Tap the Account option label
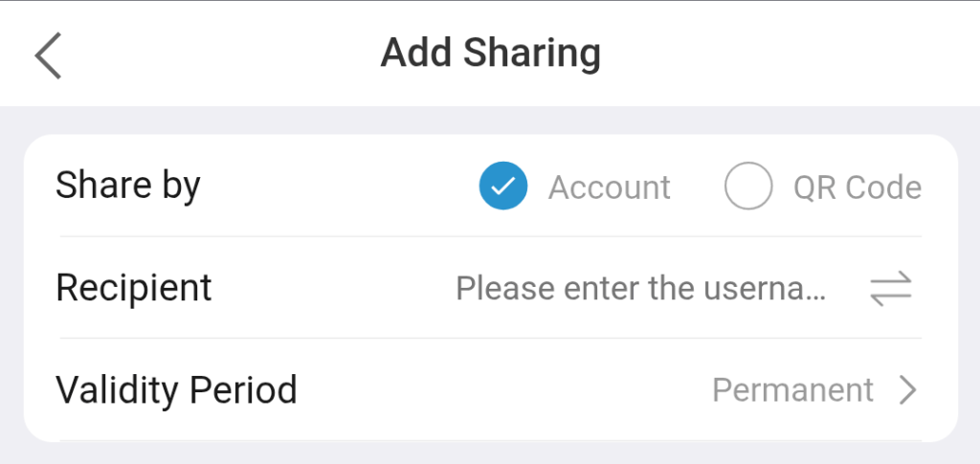The width and height of the screenshot is (980, 464). click(x=609, y=188)
